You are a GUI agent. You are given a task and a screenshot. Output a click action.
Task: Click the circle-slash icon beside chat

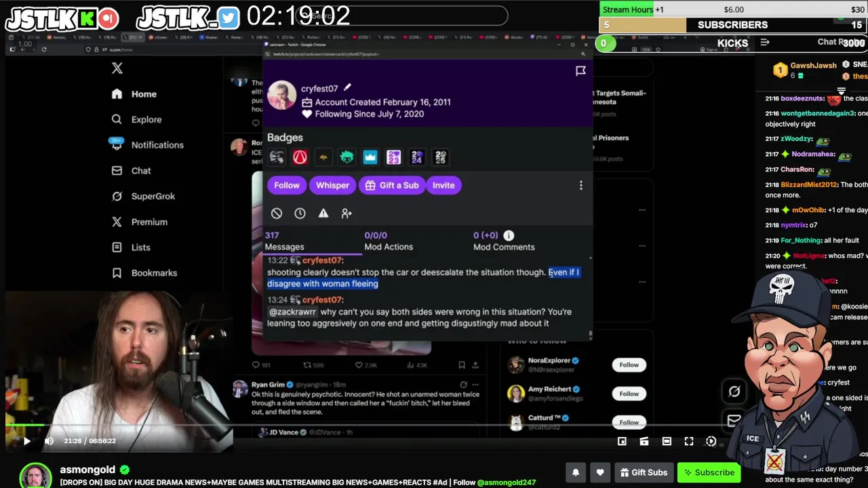click(x=734, y=391)
